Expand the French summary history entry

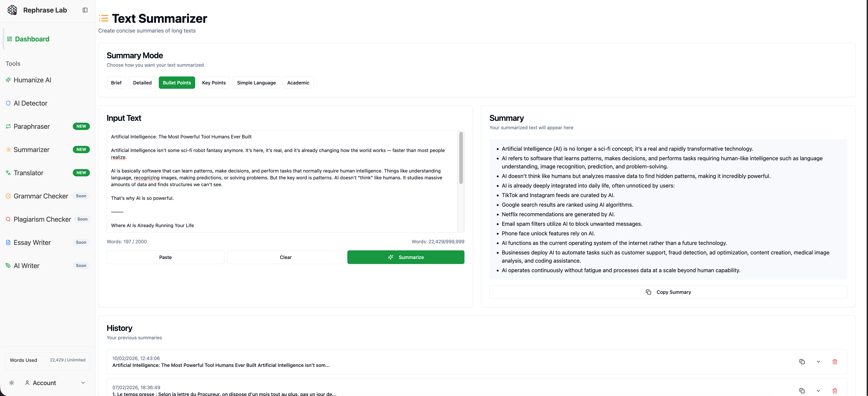pos(818,390)
